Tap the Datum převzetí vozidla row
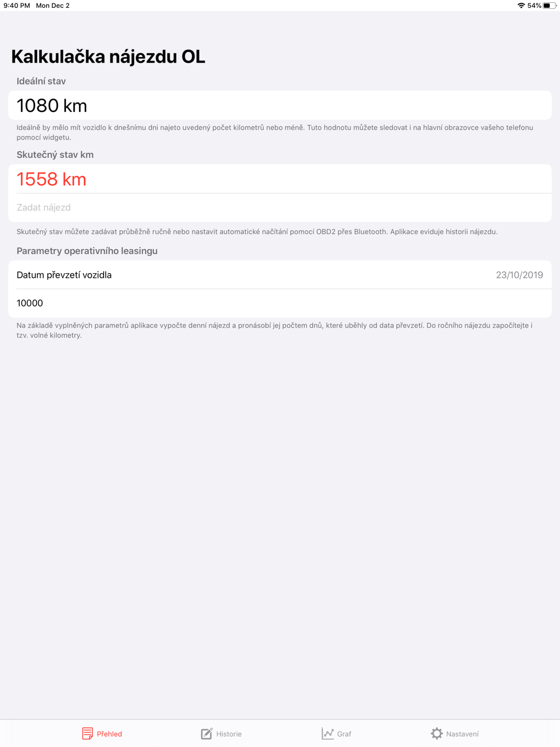Screen dimensions: 560x747 coord(280,275)
